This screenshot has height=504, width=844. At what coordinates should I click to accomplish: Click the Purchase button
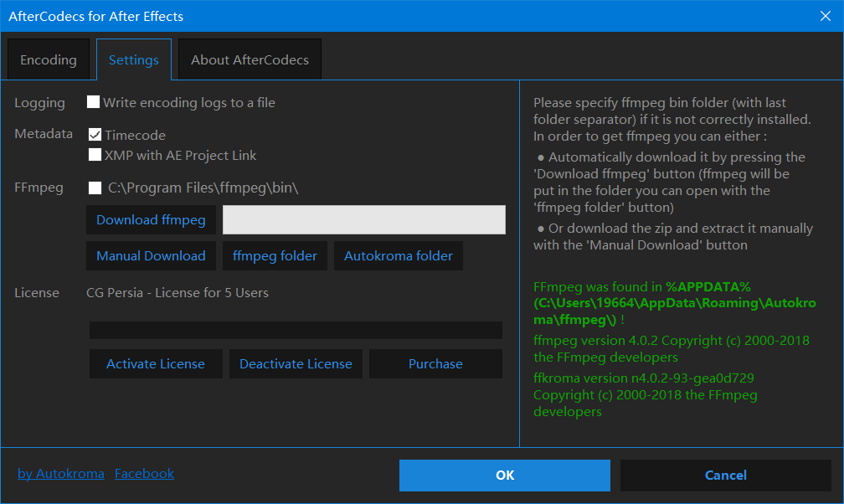435,364
